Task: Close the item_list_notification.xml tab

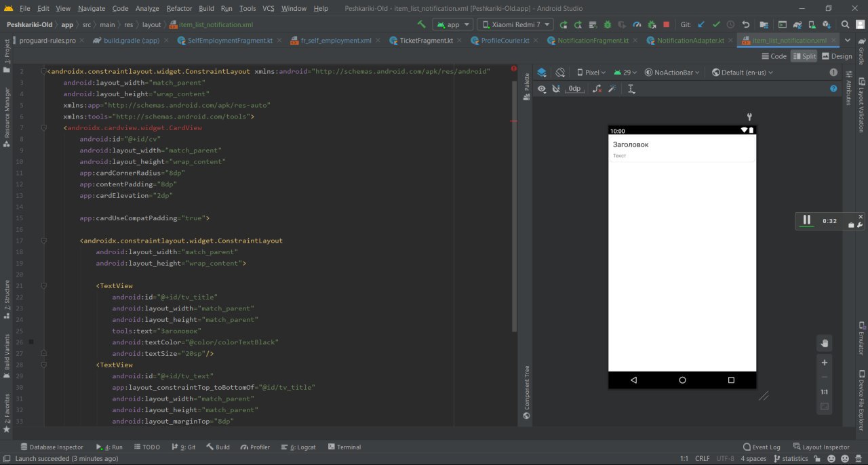Action: [833, 41]
